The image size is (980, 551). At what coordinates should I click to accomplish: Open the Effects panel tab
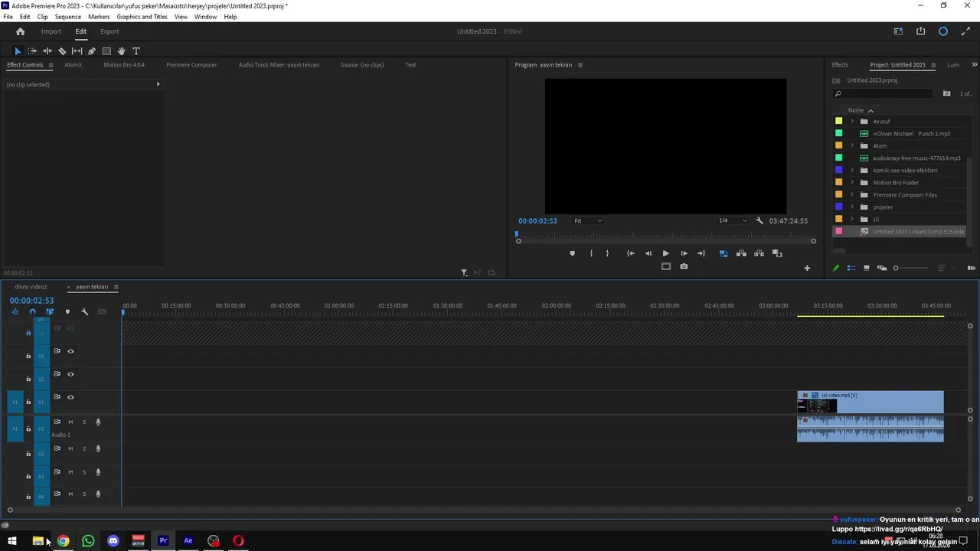coord(840,65)
